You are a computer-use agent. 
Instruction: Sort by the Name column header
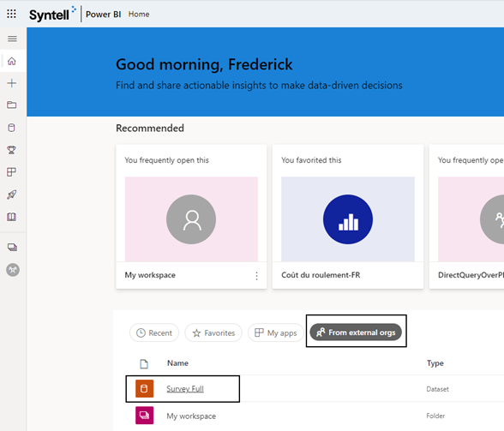(177, 362)
